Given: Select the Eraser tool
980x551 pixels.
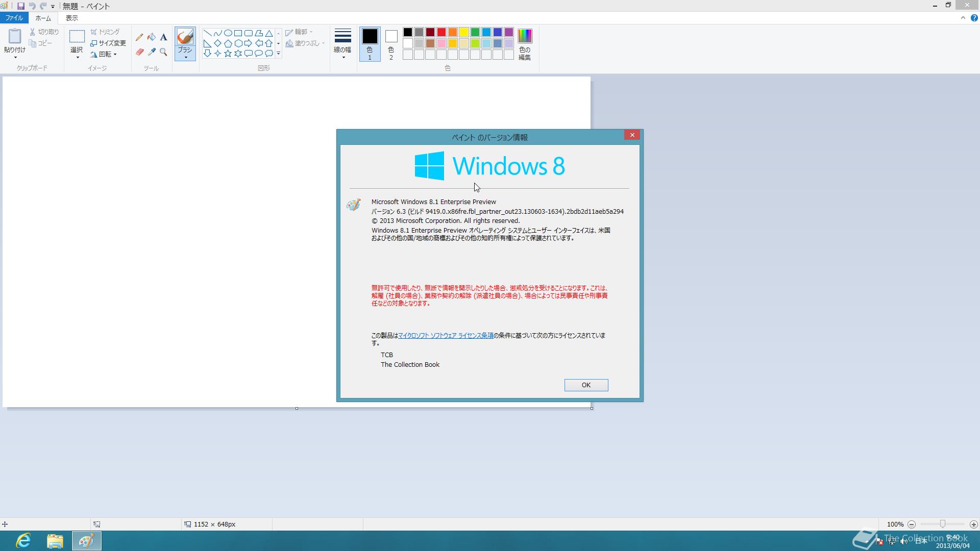Looking at the screenshot, I should [139, 52].
